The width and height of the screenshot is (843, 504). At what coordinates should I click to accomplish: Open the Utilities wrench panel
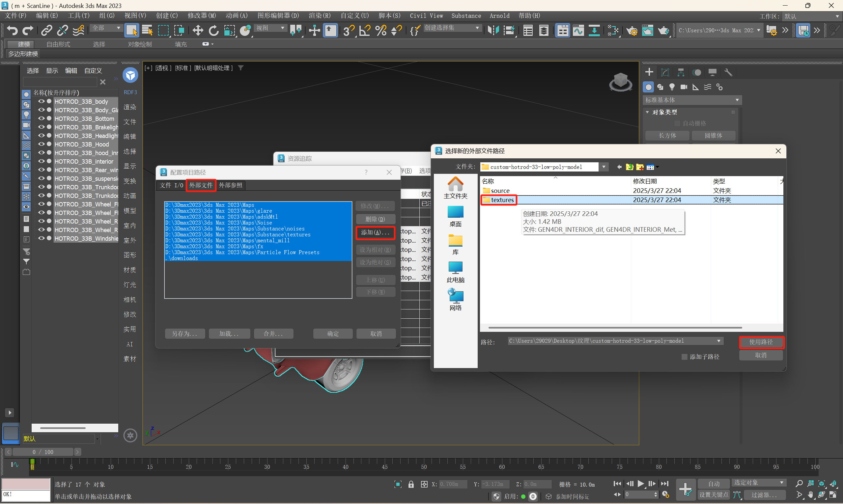tap(728, 72)
